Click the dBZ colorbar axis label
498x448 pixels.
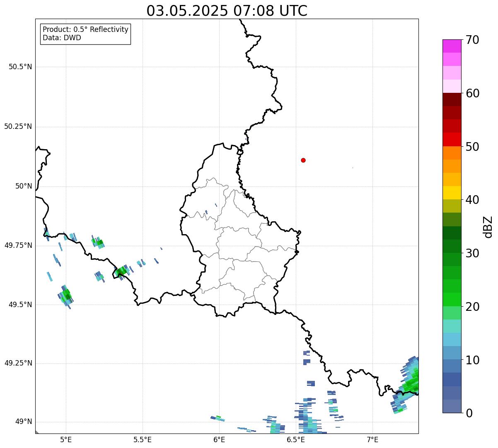(x=488, y=227)
